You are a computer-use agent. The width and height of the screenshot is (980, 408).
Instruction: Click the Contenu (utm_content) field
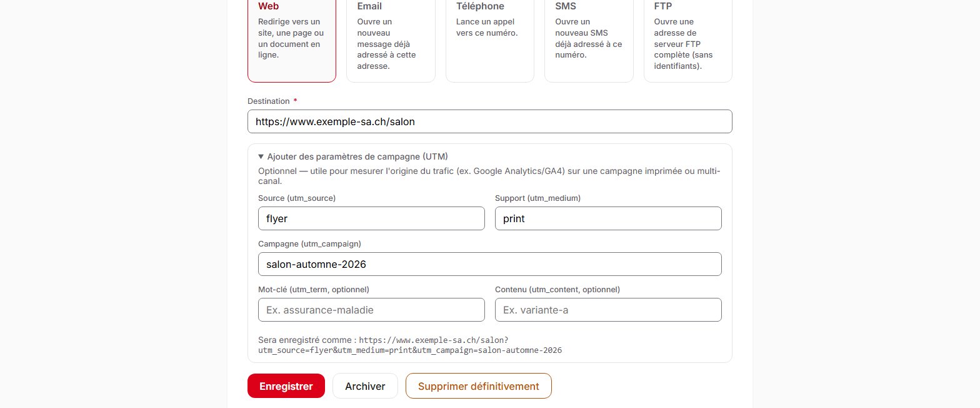coord(608,310)
